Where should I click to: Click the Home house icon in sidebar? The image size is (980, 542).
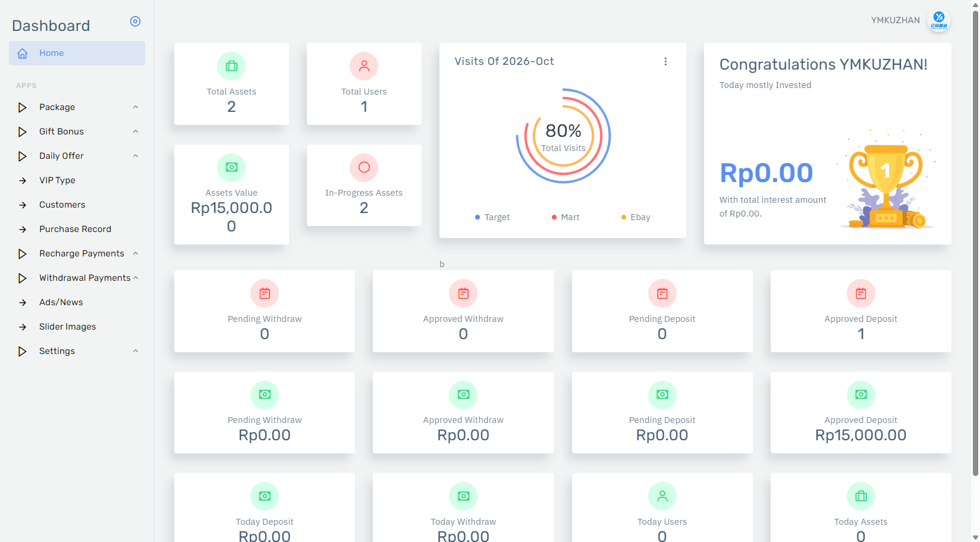coord(23,54)
